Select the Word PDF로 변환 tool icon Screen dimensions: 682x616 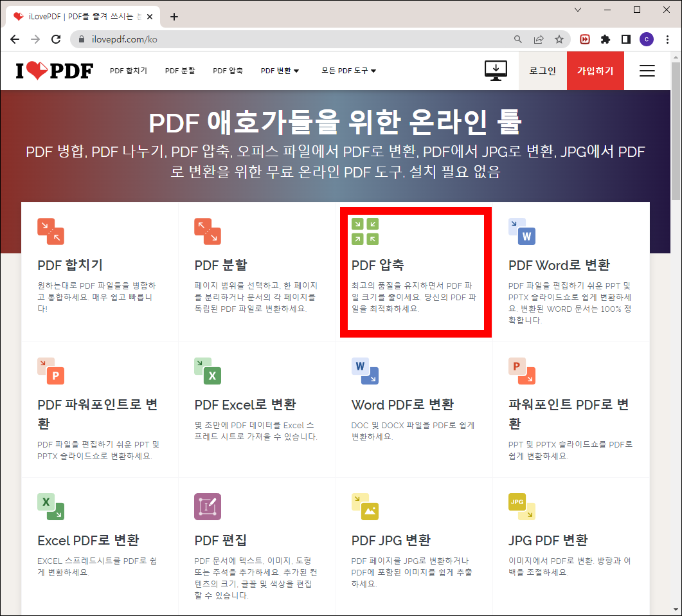[364, 371]
